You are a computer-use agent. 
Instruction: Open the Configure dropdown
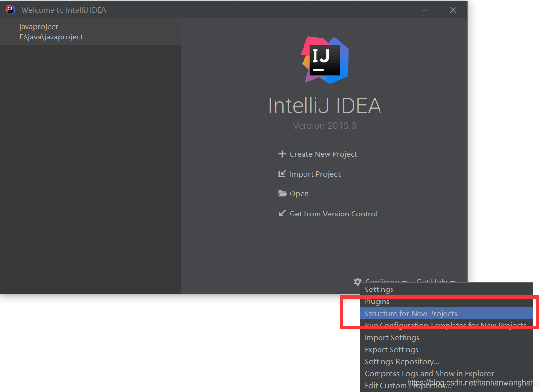382,282
